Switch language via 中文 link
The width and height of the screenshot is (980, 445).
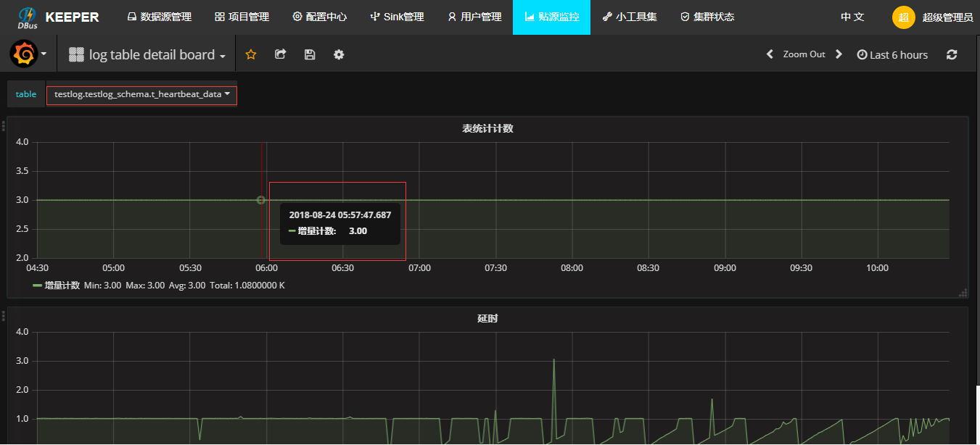(852, 17)
